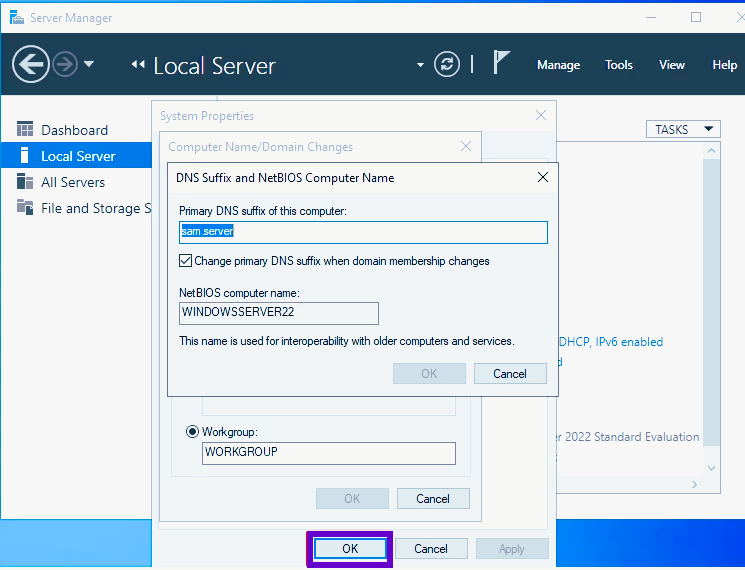Click the refresh icon in header
The height and width of the screenshot is (570, 745).
447,64
